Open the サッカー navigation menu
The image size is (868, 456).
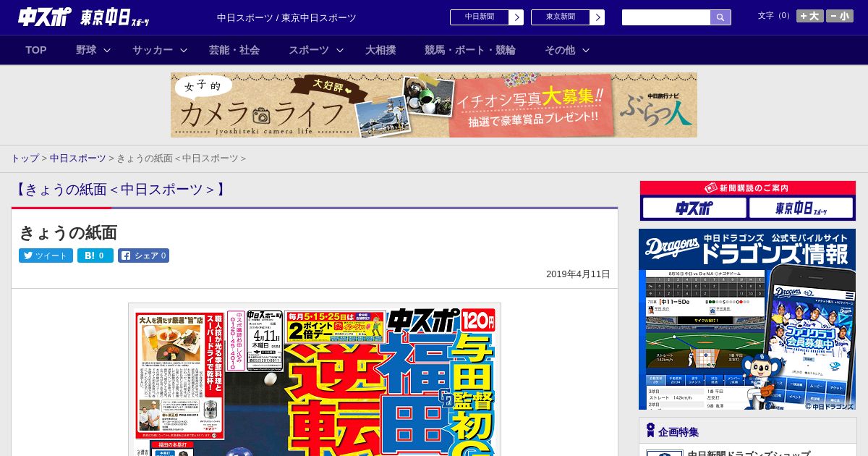(x=153, y=50)
